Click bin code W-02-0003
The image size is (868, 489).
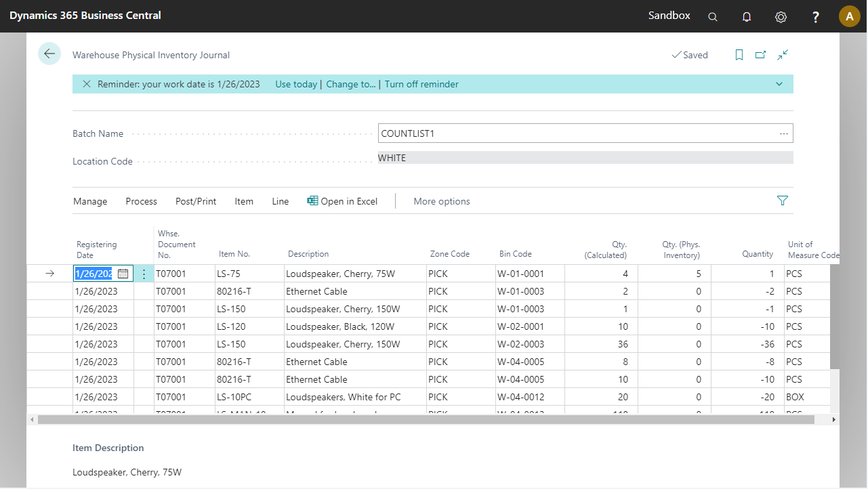coord(530,344)
